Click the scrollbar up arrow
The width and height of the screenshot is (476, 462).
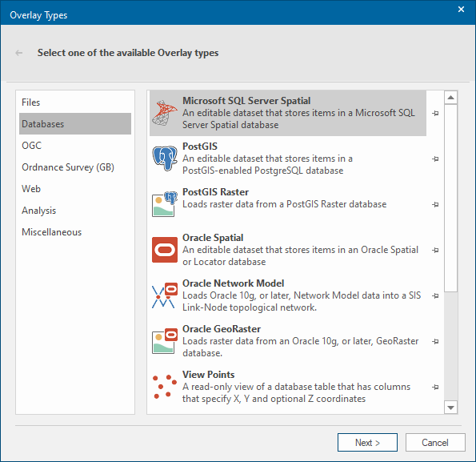451,98
